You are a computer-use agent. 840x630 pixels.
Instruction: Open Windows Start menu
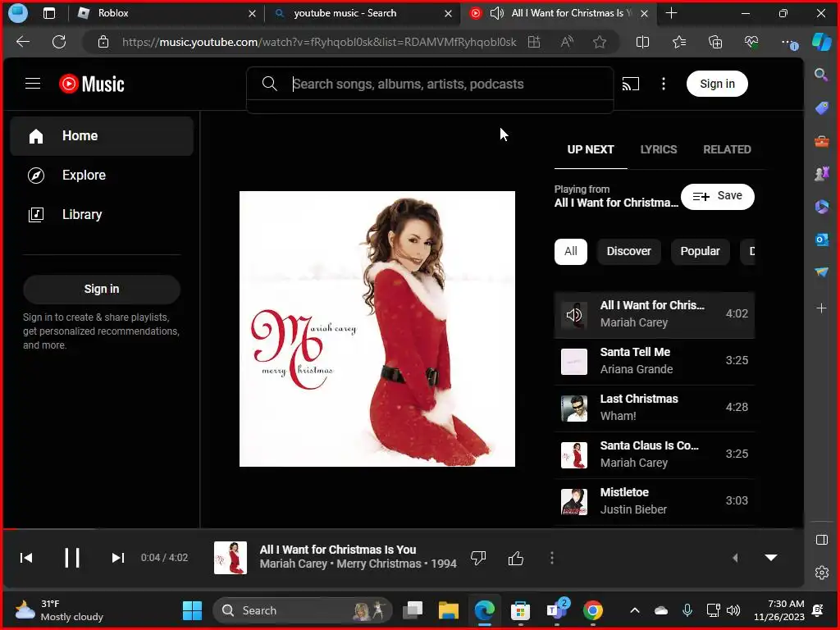[192, 610]
